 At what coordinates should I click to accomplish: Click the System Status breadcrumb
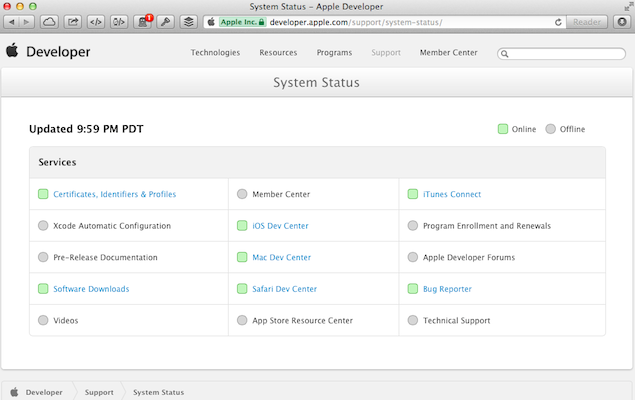point(158,392)
